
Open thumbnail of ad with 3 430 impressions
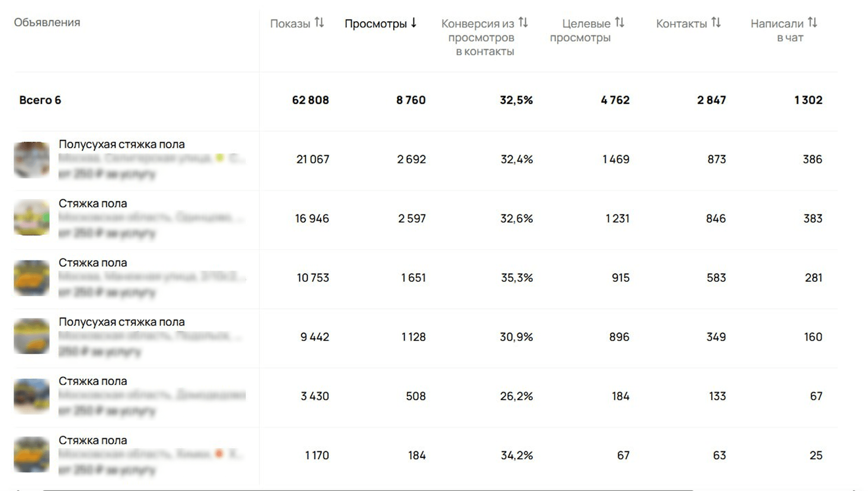31,396
